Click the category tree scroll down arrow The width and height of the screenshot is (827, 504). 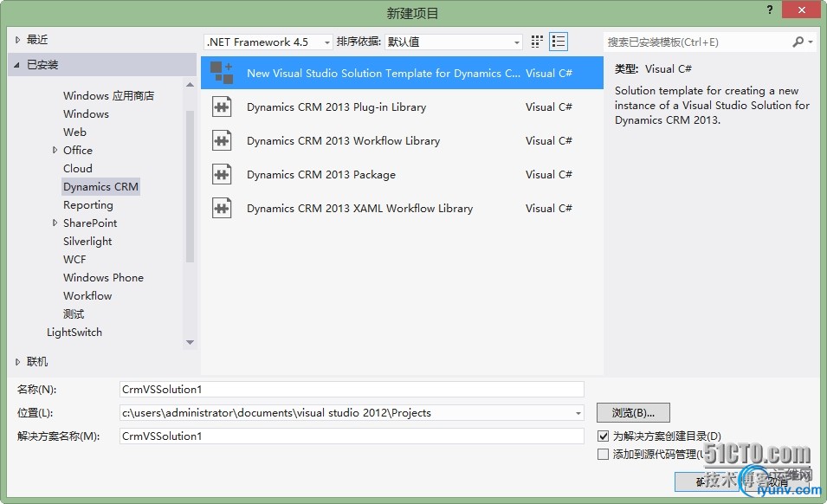(190, 343)
